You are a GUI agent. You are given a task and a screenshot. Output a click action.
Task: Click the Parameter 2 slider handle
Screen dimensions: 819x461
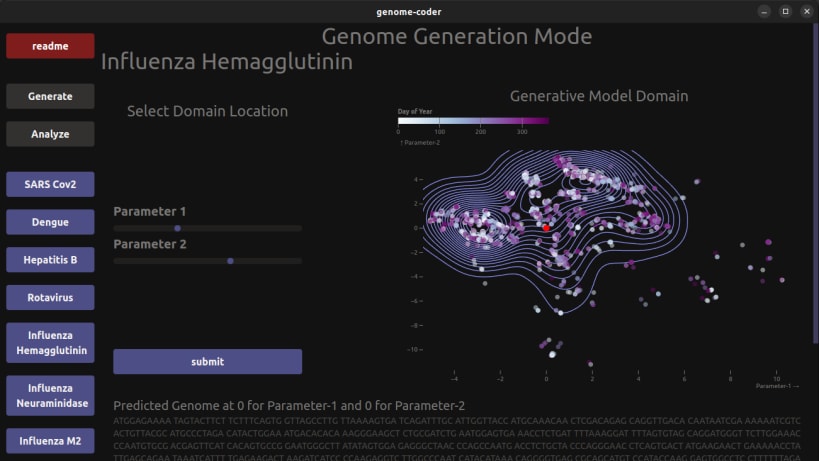tap(230, 261)
